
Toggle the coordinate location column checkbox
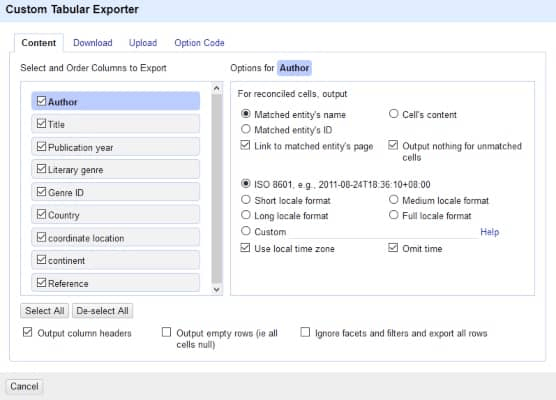tap(41, 237)
